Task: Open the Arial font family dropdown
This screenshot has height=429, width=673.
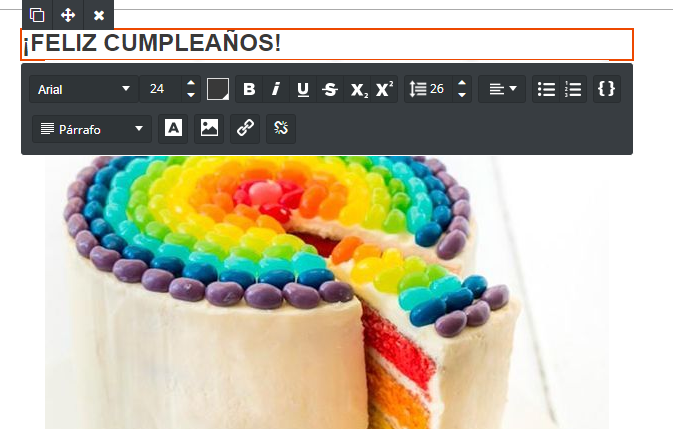Action: coord(84,89)
